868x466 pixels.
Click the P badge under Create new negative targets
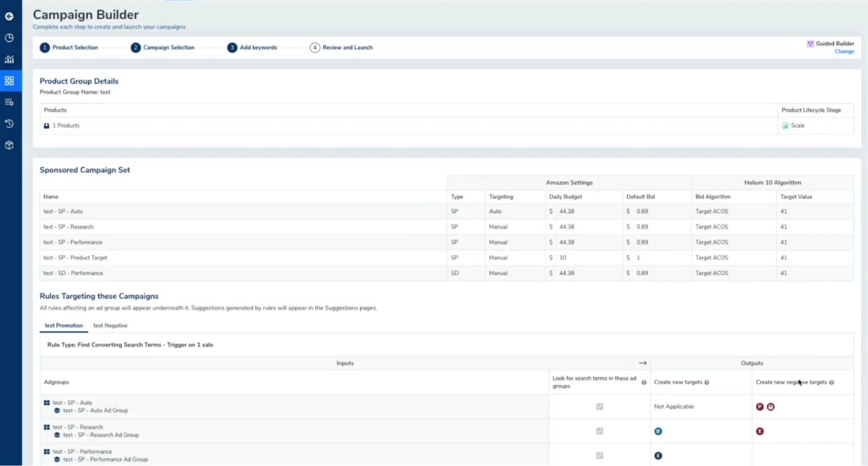pos(760,406)
